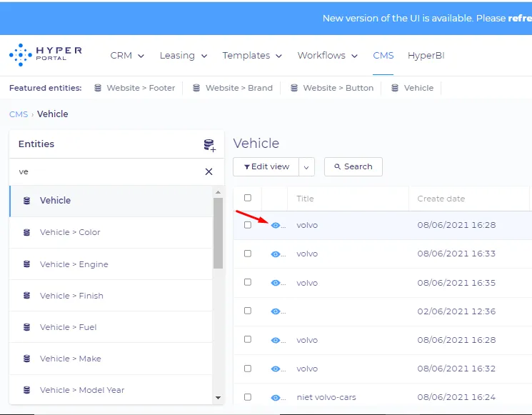Click the '02/06/2021 12:36' date cell
Viewport: 532px width, 415px height.
click(456, 311)
